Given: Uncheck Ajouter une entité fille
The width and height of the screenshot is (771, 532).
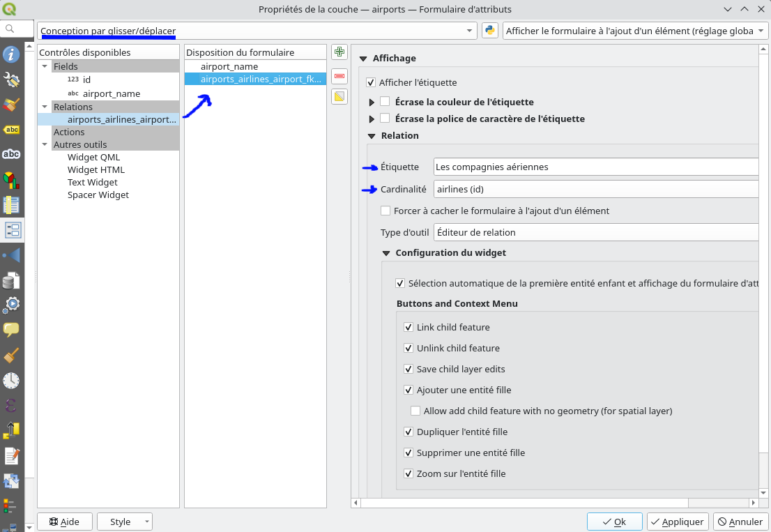Looking at the screenshot, I should (x=408, y=390).
